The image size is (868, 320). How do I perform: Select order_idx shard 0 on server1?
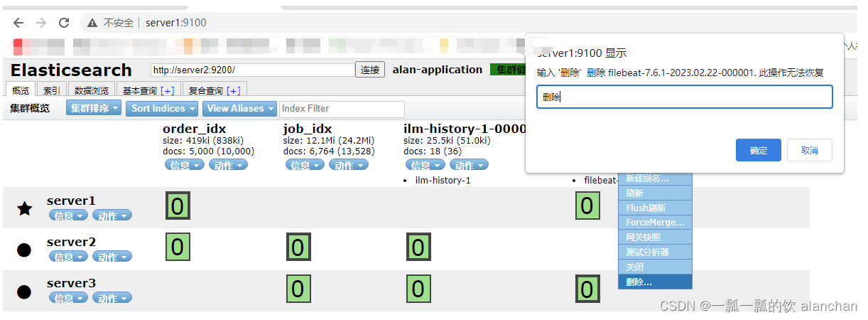coord(178,206)
